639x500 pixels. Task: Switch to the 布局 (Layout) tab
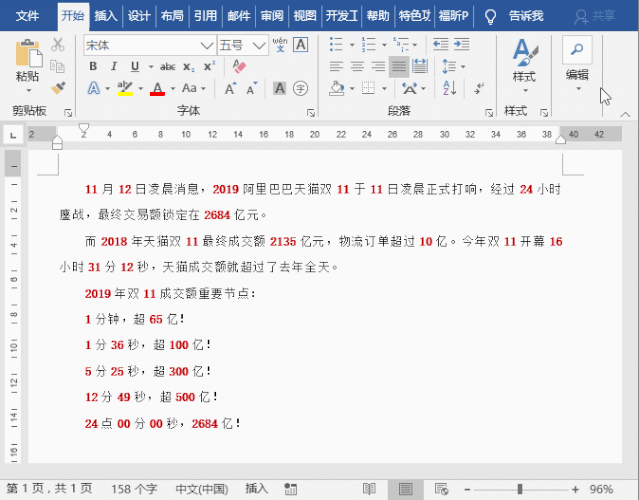tap(172, 16)
